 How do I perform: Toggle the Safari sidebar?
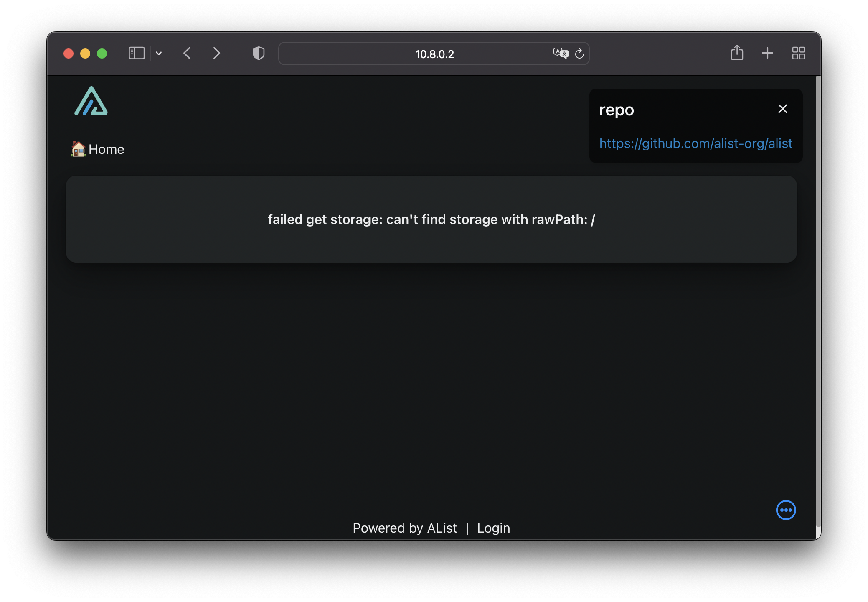coord(137,54)
